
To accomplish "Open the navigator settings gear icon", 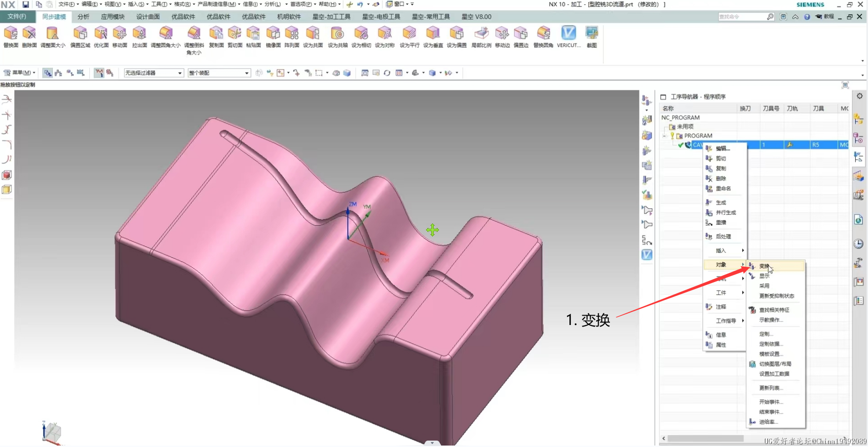I will [860, 96].
